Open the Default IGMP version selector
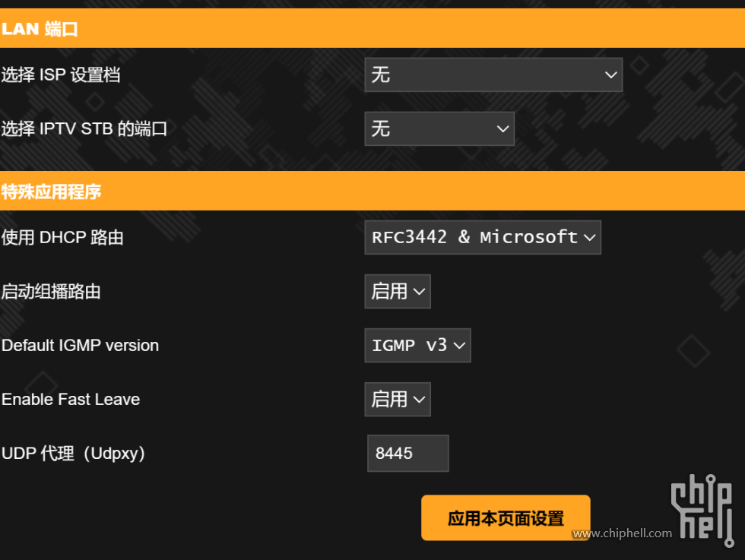The width and height of the screenshot is (745, 560). (417, 345)
